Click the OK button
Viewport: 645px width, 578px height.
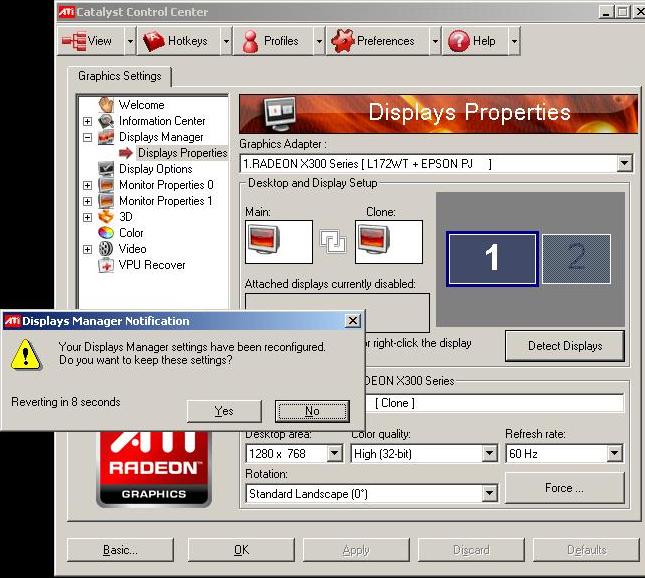(x=241, y=550)
